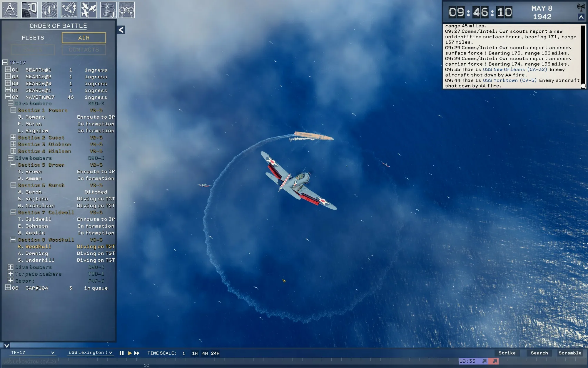This screenshot has height=368, width=588.
Task: Set time scale to 1
Action: [184, 353]
